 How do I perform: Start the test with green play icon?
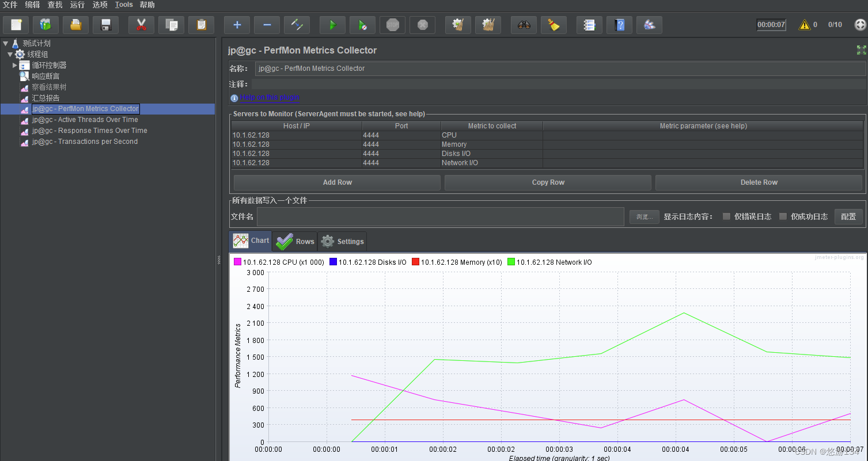coord(332,25)
